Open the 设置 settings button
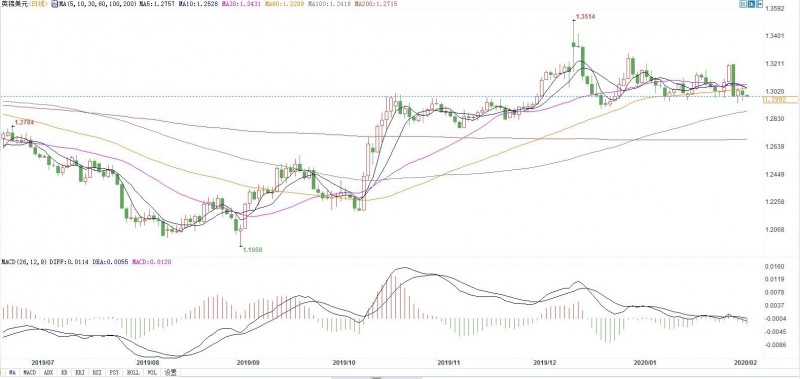Screen dimensions: 800x379 [x=170, y=373]
